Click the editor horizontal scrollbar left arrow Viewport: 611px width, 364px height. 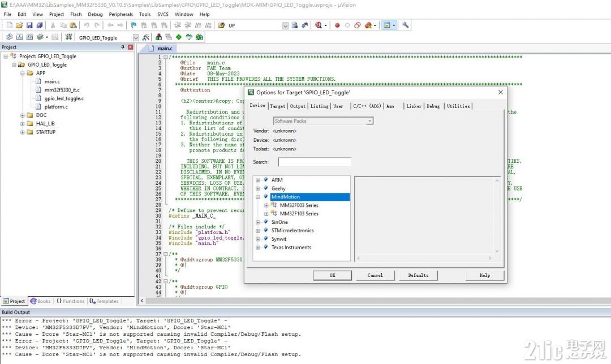coord(142,301)
